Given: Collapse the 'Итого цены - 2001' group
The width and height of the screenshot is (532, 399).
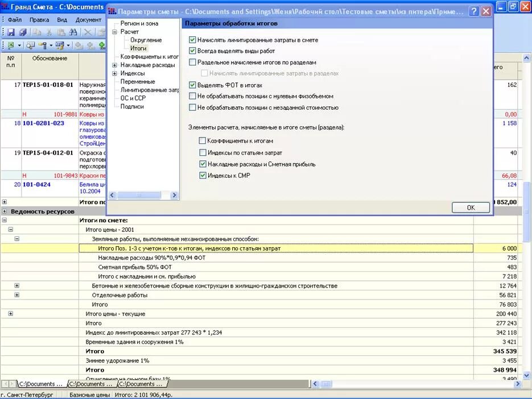Looking at the screenshot, I should pyautogui.click(x=10, y=230).
